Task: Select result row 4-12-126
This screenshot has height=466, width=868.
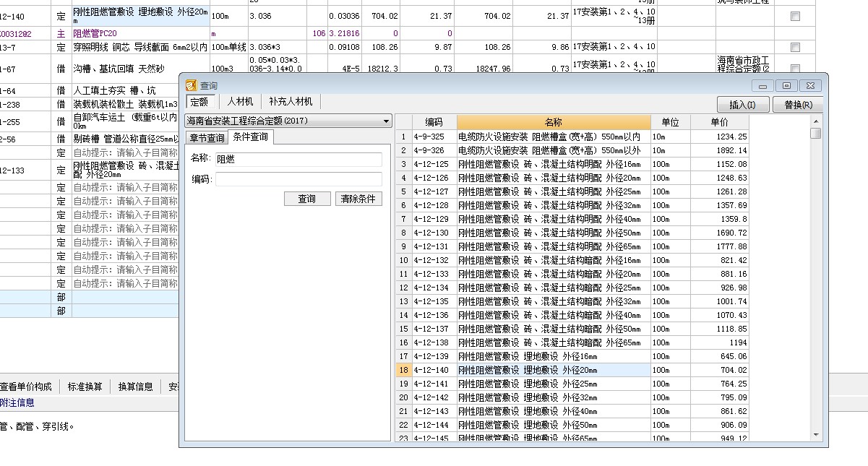Action: tap(572, 178)
